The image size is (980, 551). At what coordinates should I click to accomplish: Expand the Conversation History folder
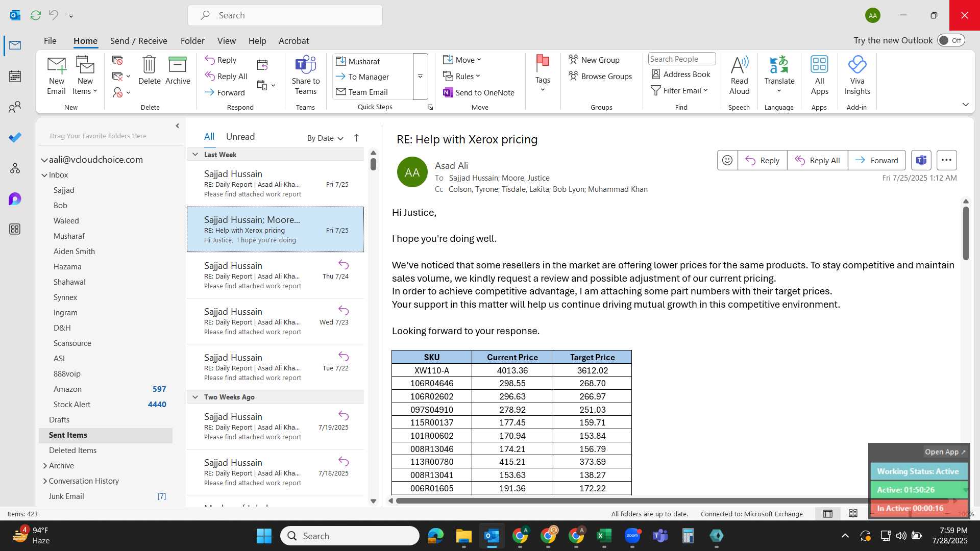click(x=45, y=481)
